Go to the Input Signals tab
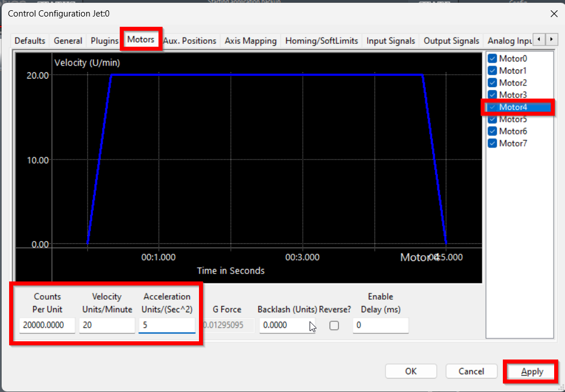The image size is (565, 392). point(391,41)
